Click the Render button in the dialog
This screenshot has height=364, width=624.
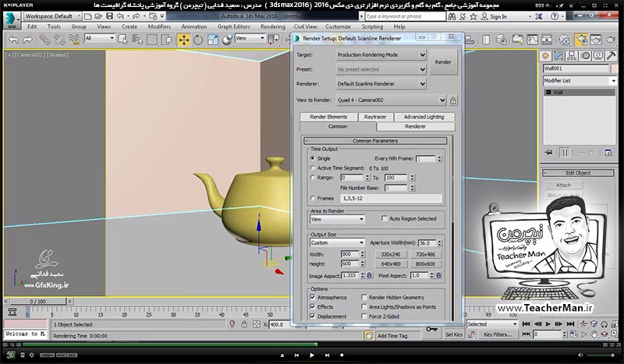click(443, 62)
